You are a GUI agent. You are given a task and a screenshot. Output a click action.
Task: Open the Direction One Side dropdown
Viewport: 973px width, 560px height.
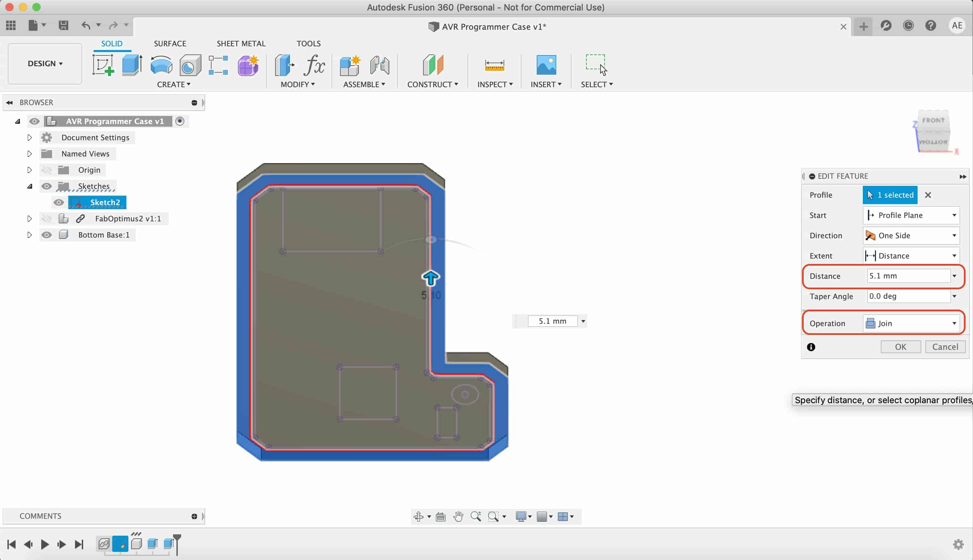911,235
